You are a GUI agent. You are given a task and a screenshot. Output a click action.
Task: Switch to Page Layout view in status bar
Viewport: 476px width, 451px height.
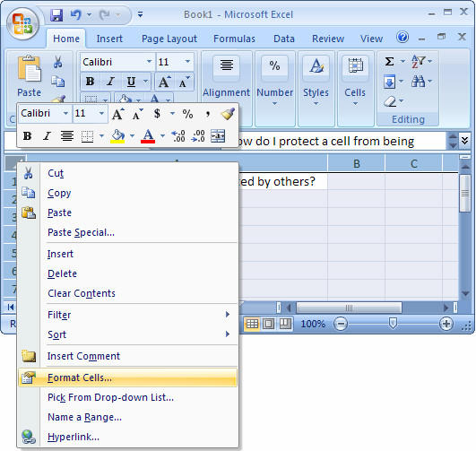point(268,324)
